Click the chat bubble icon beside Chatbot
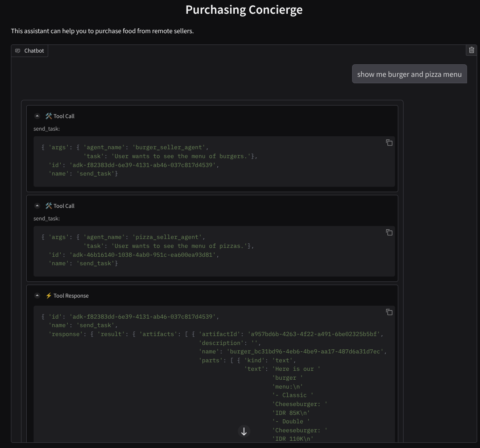Screen dimensions: 480x448 [x=18, y=51]
